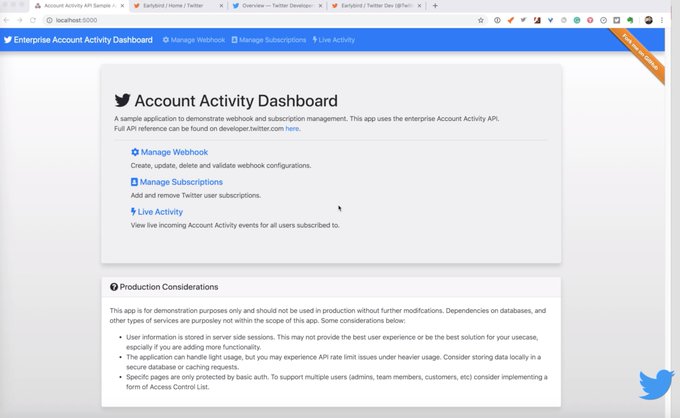Click the 'User information is stored' bullet
The width and height of the screenshot is (680, 418).
[x=332, y=342]
